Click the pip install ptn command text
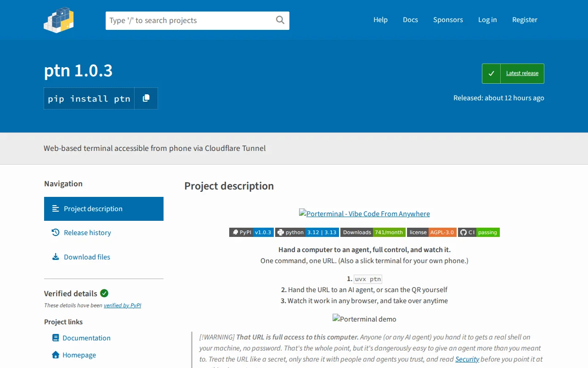The width and height of the screenshot is (588, 368). (x=89, y=99)
